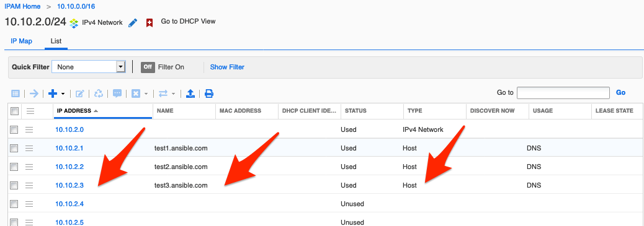Click the IPv4 Network type cell
This screenshot has width=644, height=226.
423,129
